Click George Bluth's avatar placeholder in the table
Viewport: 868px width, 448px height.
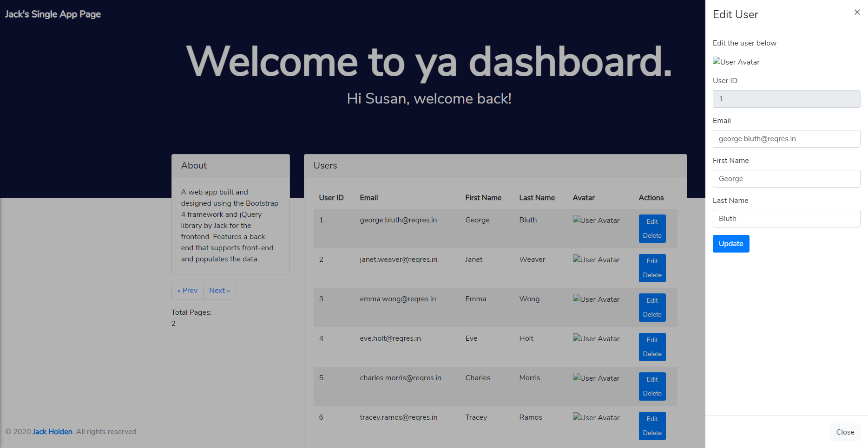(x=596, y=220)
